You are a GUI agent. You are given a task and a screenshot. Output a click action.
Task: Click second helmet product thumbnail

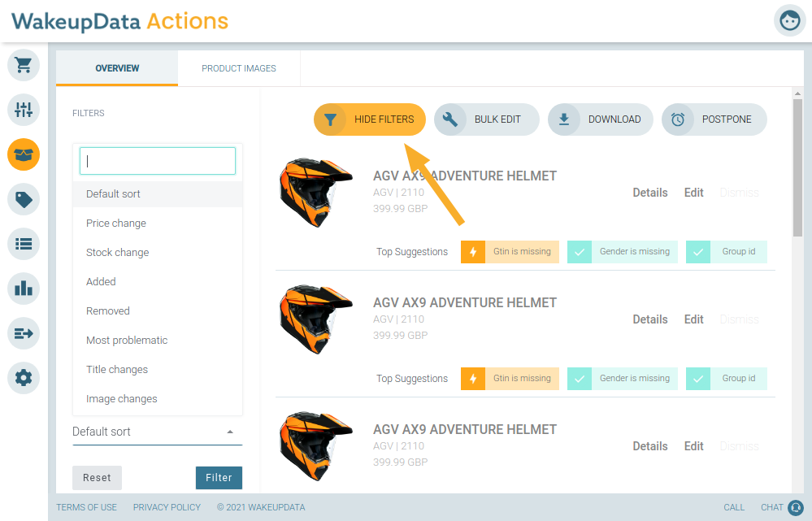coord(315,319)
